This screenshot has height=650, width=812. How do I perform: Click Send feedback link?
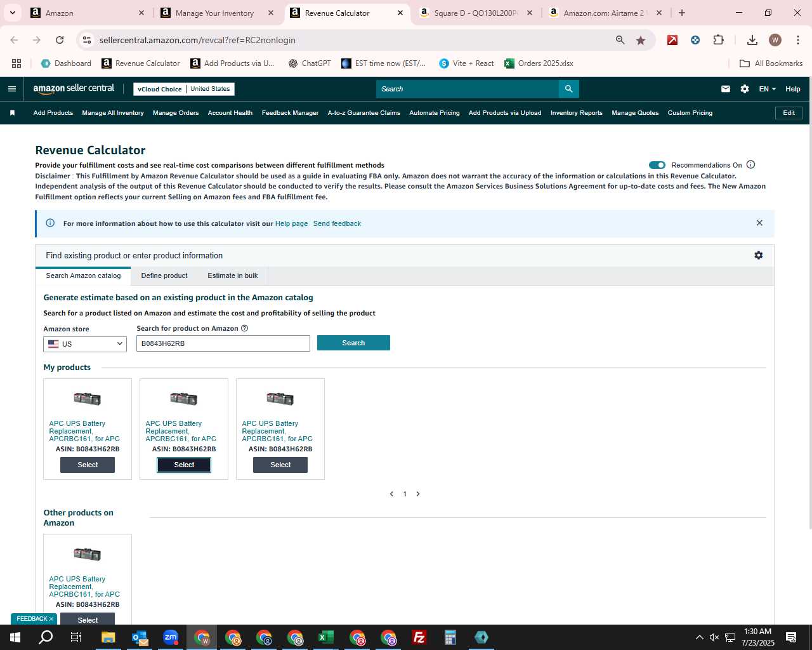click(337, 223)
